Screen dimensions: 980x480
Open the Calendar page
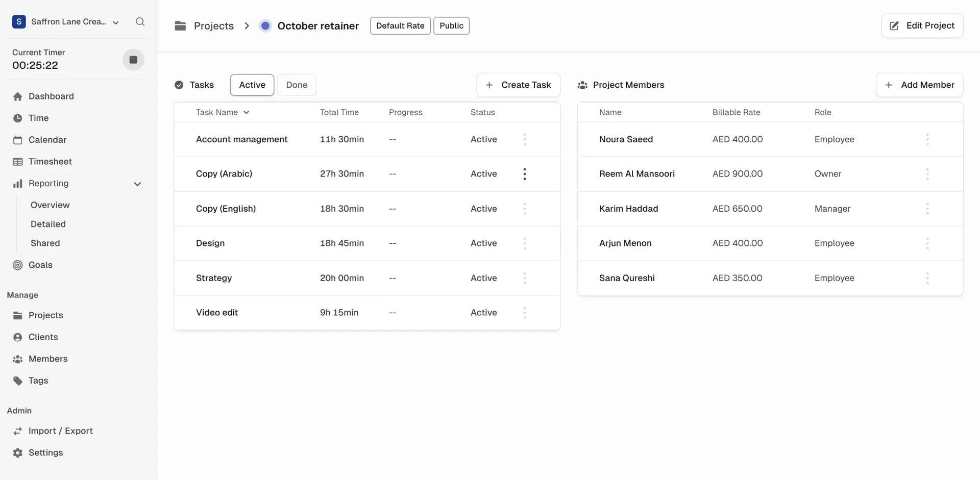(x=47, y=140)
